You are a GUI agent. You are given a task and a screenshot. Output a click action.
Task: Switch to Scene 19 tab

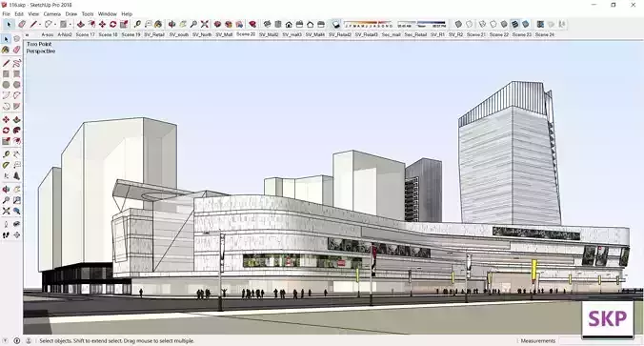pyautogui.click(x=131, y=35)
